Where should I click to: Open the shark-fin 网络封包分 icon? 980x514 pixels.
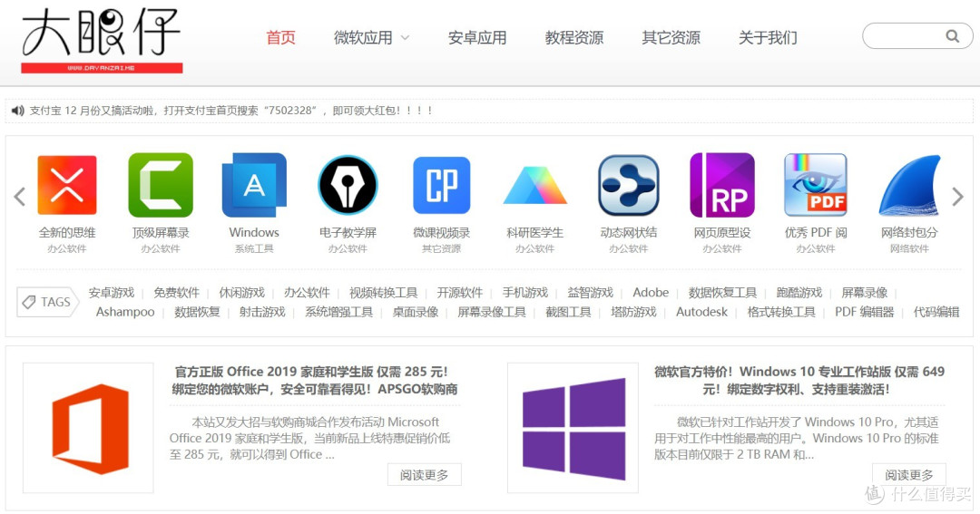(909, 185)
